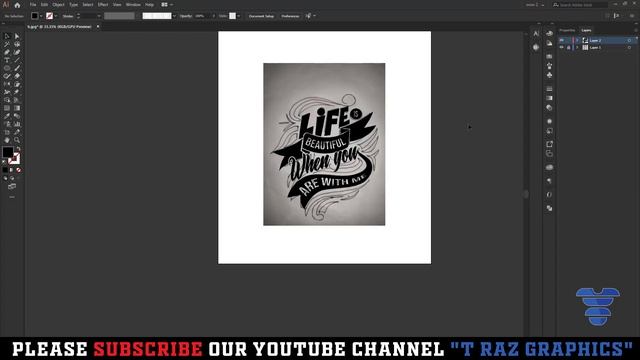Switch to the Layers tab

[x=587, y=30]
